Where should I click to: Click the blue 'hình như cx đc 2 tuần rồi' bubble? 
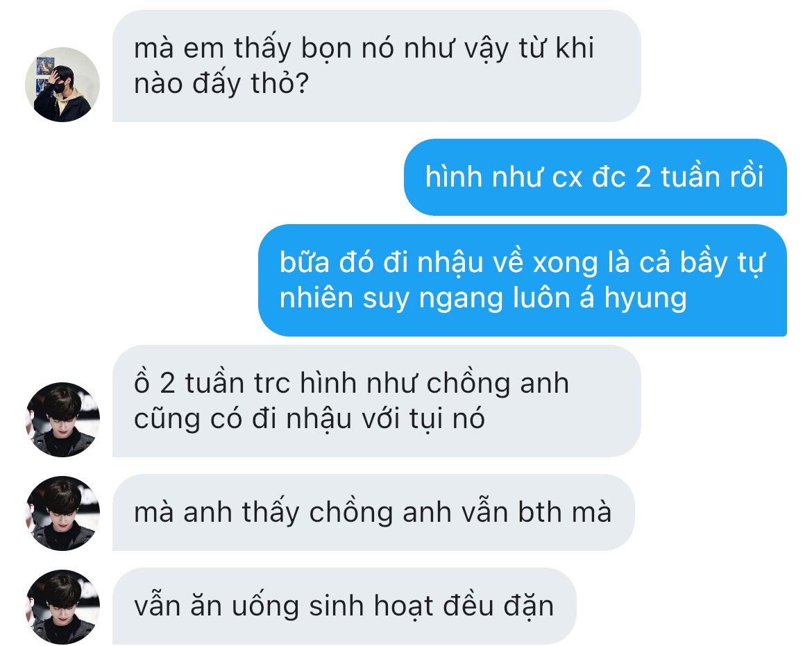[595, 177]
